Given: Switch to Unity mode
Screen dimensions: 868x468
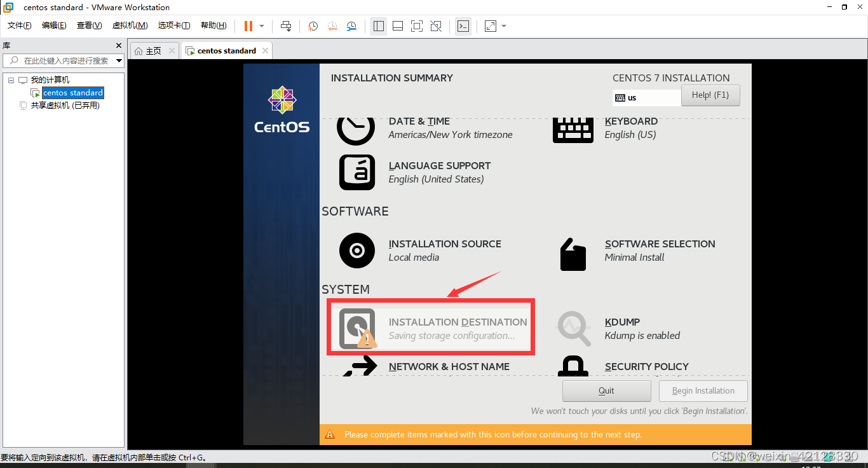Looking at the screenshot, I should pos(435,26).
